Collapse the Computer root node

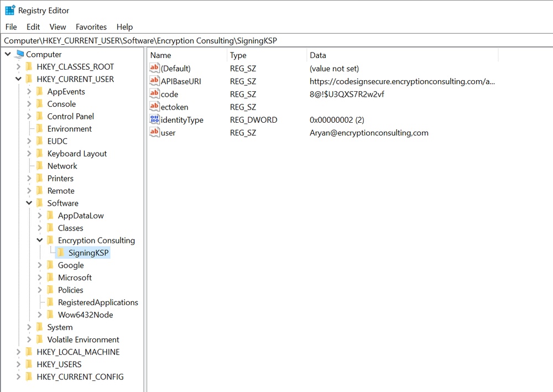(x=8, y=54)
